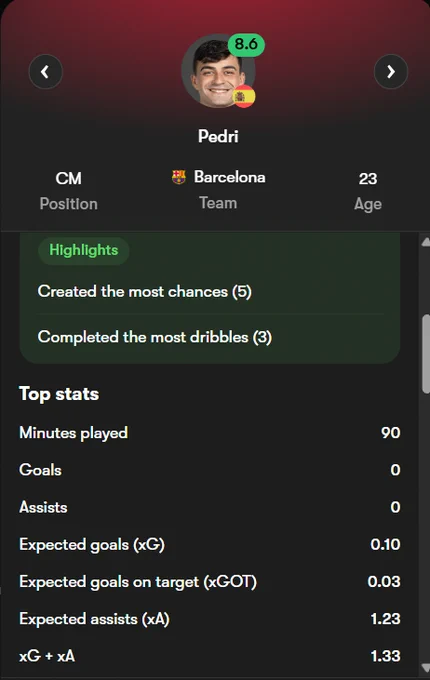The image size is (430, 680).
Task: Open the Pedri player name link
Action: (x=218, y=136)
